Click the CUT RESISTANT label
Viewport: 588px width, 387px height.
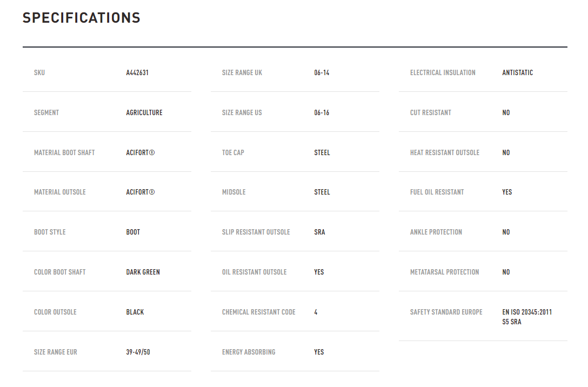[431, 112]
